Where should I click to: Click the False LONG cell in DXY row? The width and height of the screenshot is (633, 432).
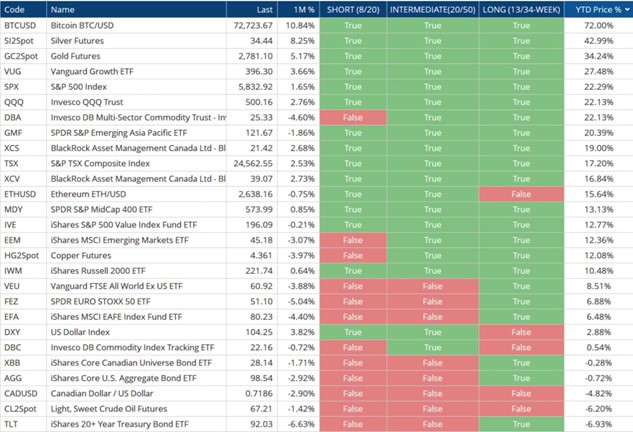click(521, 332)
